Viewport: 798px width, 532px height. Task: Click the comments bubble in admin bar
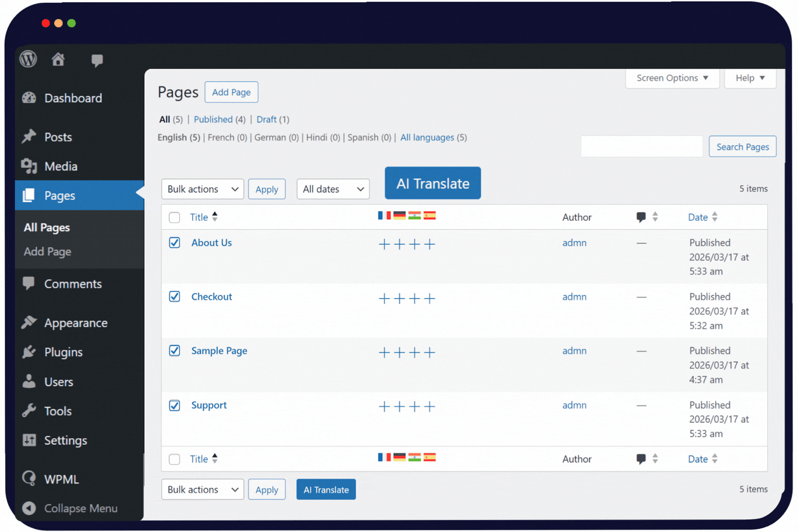(97, 60)
